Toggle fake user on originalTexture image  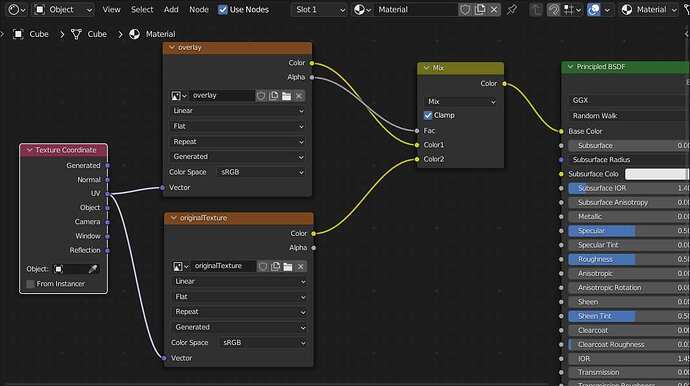tap(263, 266)
